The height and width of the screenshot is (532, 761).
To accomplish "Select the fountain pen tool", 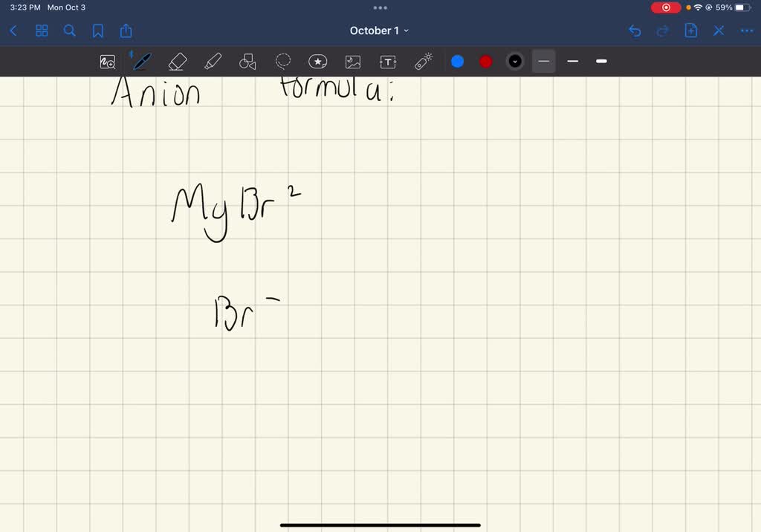I will coord(142,61).
